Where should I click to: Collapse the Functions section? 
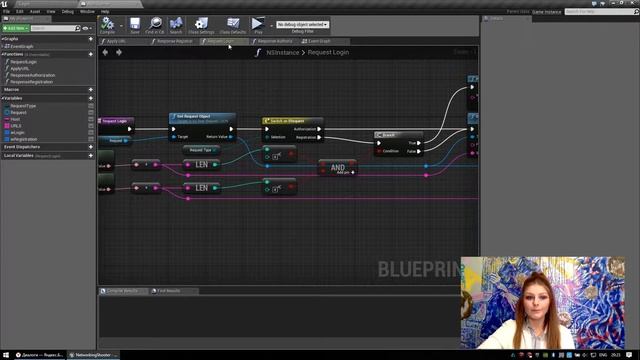pyautogui.click(x=2, y=54)
